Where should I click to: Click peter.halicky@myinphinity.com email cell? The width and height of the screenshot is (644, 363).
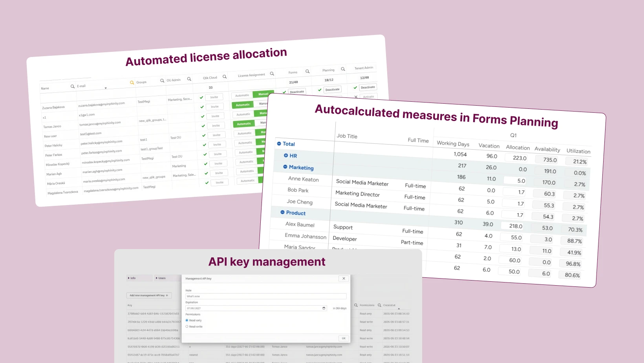pos(102,143)
